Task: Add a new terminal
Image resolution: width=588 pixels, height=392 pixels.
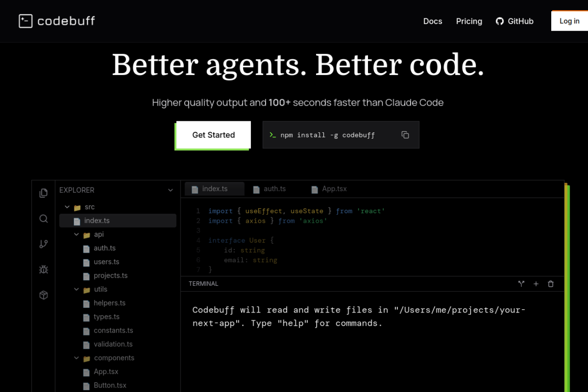Action: pyautogui.click(x=536, y=284)
